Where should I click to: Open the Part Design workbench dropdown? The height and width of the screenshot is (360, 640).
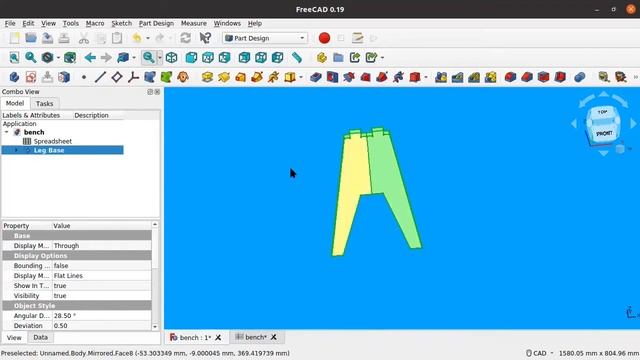pyautogui.click(x=265, y=38)
